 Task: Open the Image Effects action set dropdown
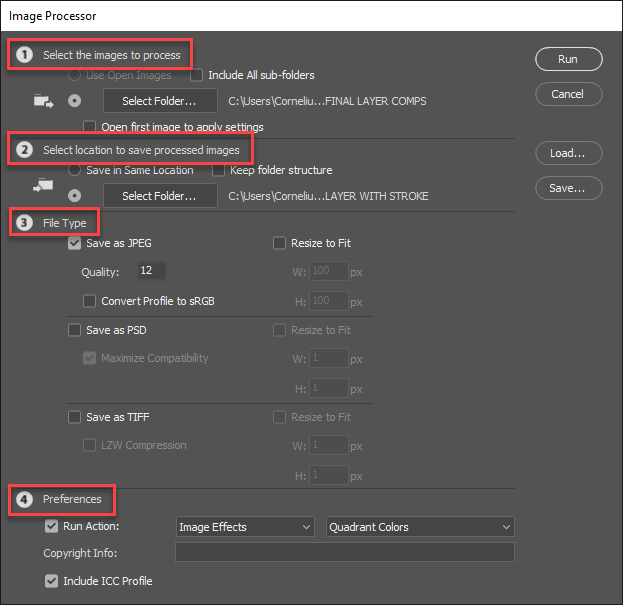pos(245,527)
